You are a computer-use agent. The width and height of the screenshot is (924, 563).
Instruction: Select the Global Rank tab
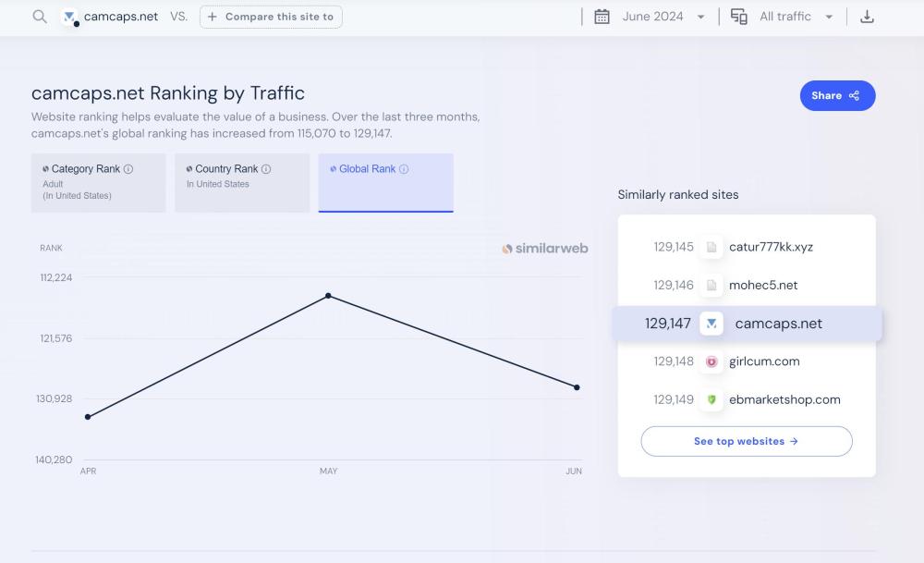coord(385,182)
